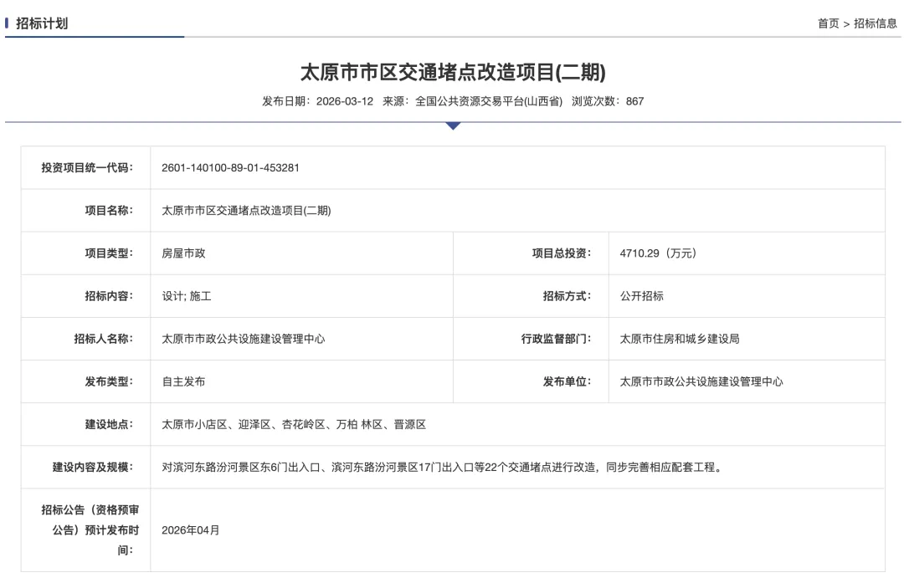The height and width of the screenshot is (588, 904).
Task: Select the 招标计划 section tab
Action: (42, 23)
